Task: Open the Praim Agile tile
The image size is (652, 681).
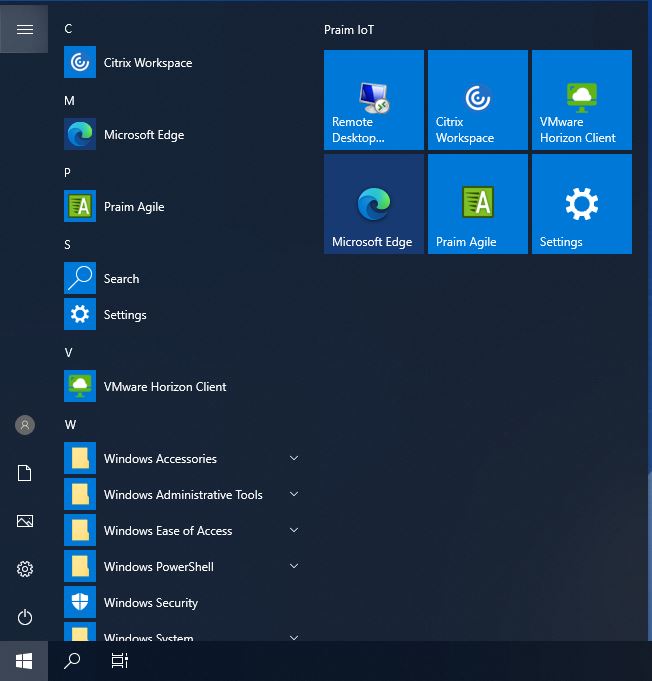Action: [478, 204]
